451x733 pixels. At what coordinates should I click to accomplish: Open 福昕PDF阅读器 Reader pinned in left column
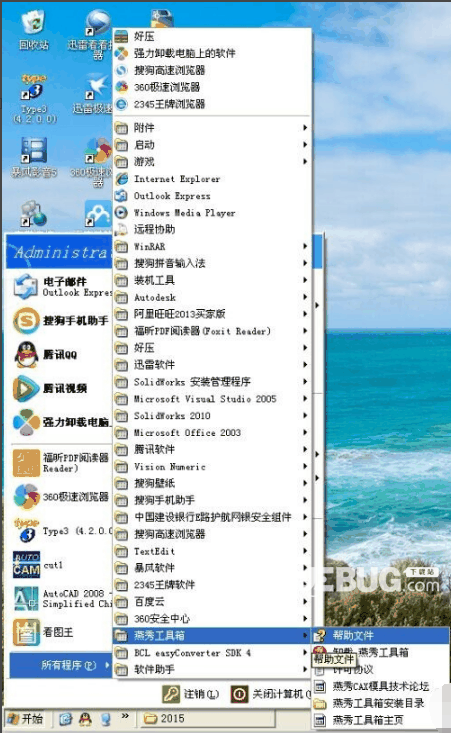(x=61, y=462)
